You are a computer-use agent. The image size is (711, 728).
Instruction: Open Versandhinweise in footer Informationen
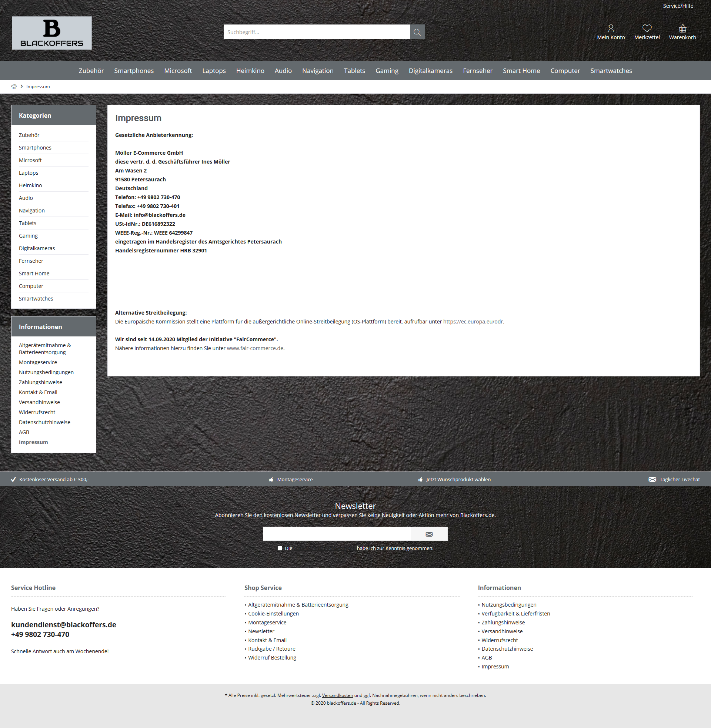(x=502, y=631)
